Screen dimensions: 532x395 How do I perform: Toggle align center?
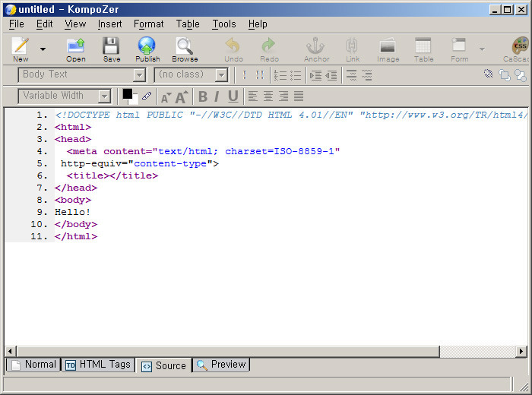[268, 96]
